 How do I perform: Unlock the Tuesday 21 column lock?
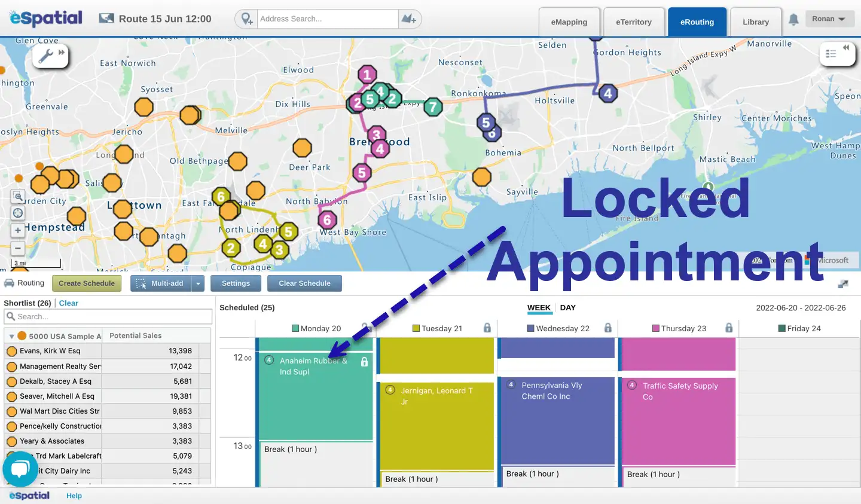pyautogui.click(x=487, y=328)
